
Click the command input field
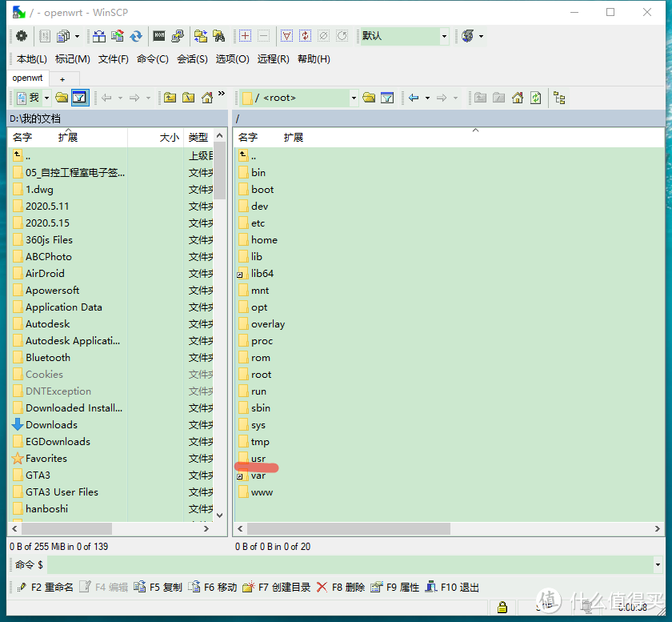click(x=350, y=564)
